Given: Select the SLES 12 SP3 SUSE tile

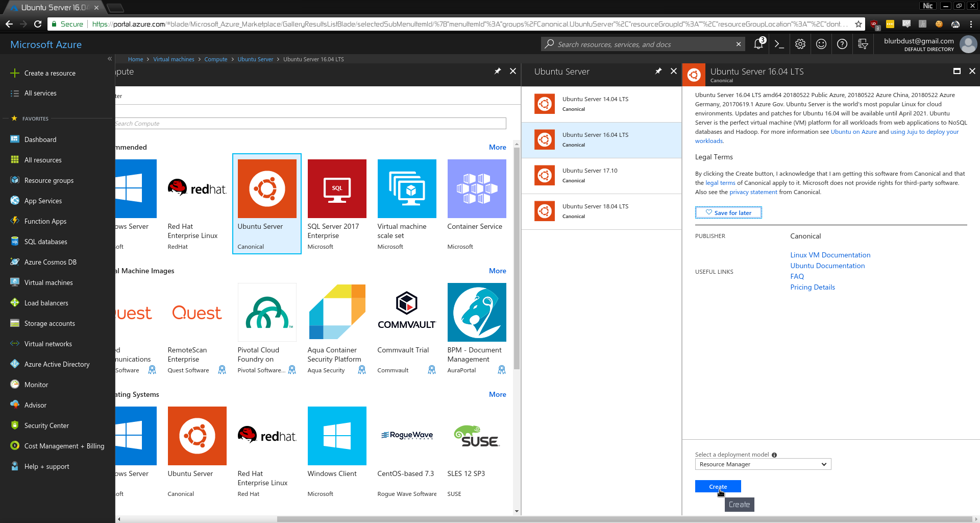Looking at the screenshot, I should pos(477,451).
